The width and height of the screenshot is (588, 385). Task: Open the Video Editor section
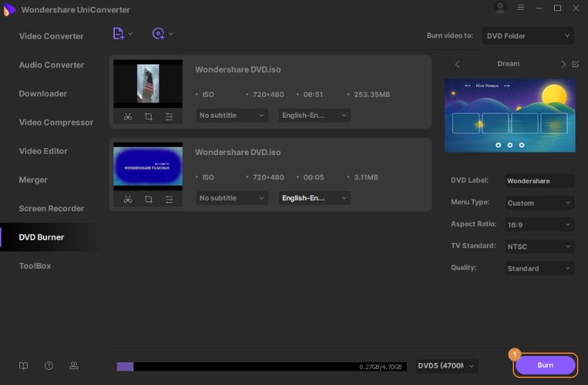pos(43,151)
